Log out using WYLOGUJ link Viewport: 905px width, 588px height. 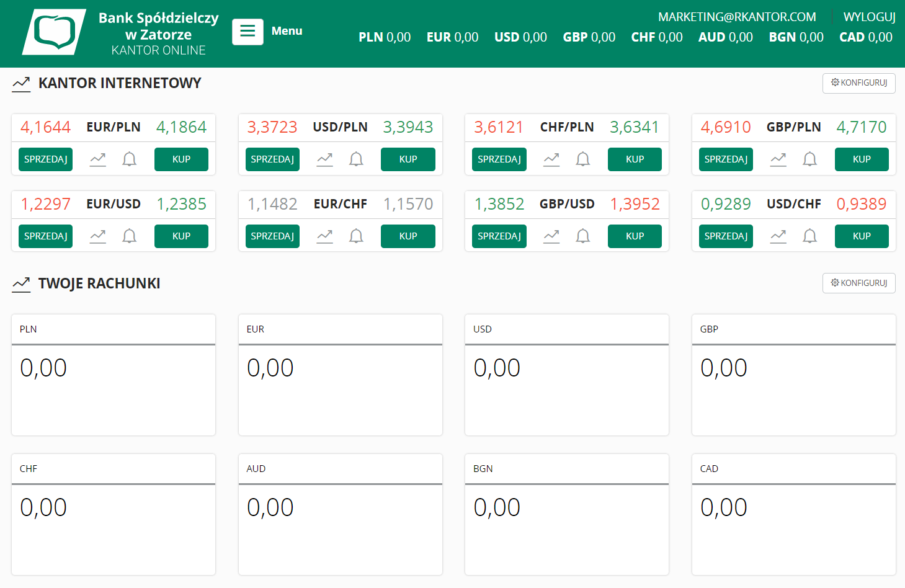869,17
